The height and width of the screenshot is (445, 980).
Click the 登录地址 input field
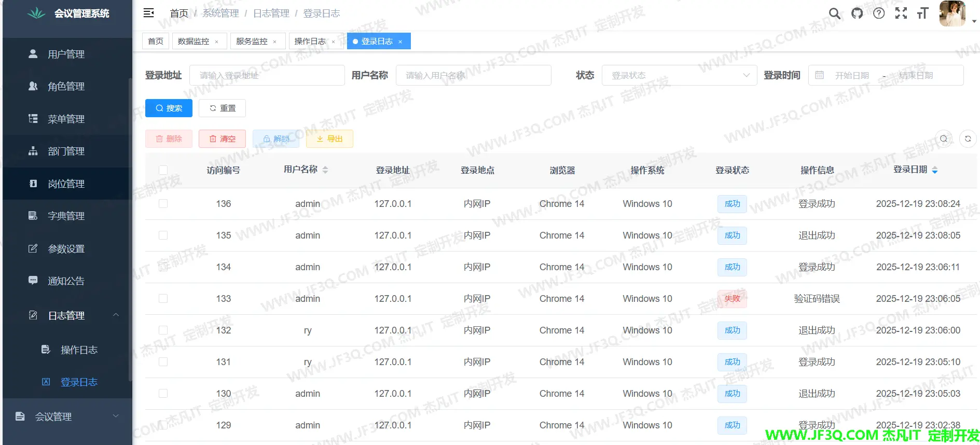click(x=267, y=75)
